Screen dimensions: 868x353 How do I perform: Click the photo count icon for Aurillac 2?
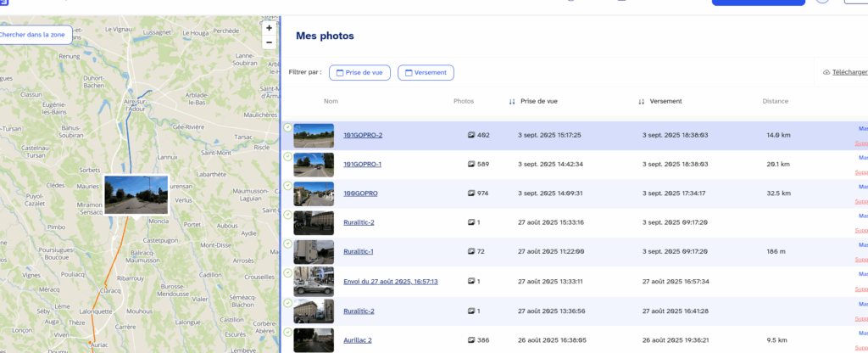click(x=471, y=339)
